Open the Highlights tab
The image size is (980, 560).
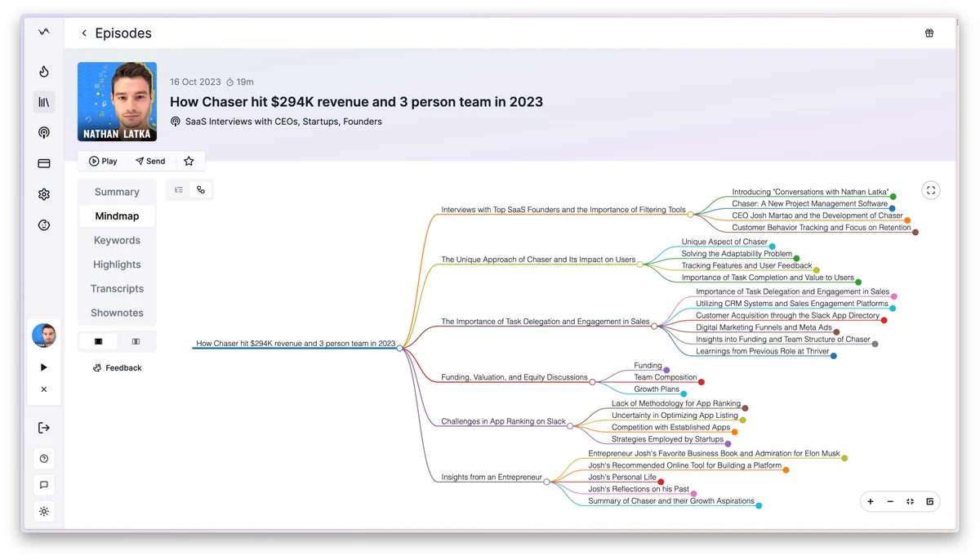coord(117,264)
